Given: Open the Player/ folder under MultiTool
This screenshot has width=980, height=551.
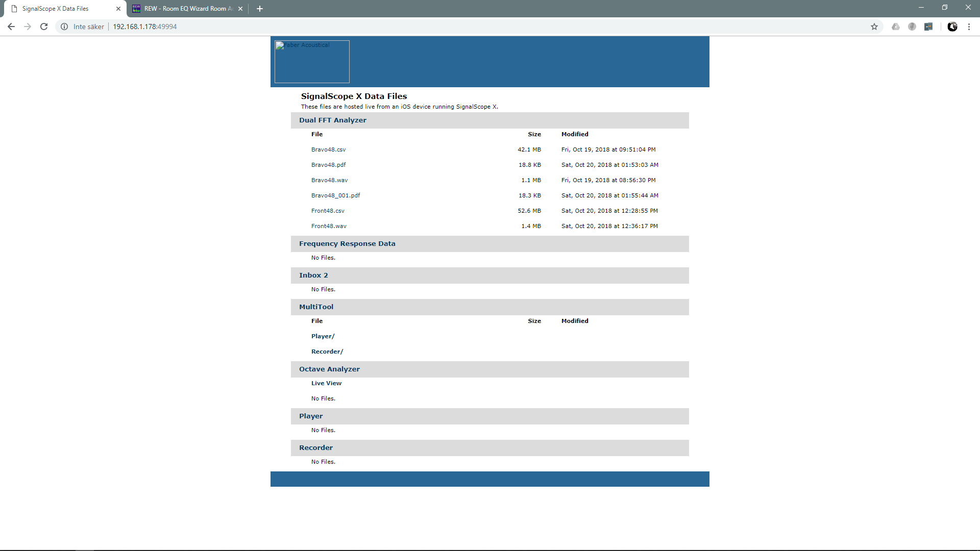Looking at the screenshot, I should pyautogui.click(x=323, y=336).
